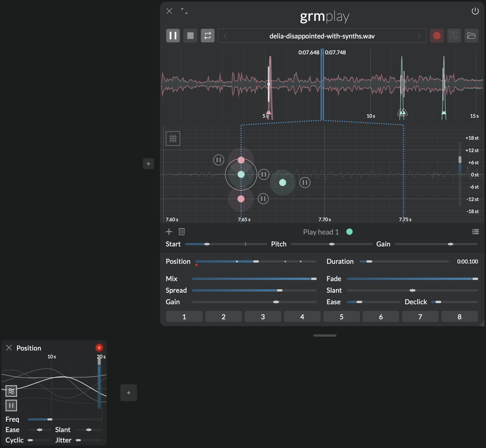Click the save file icon
486x448 pixels.
[454, 36]
